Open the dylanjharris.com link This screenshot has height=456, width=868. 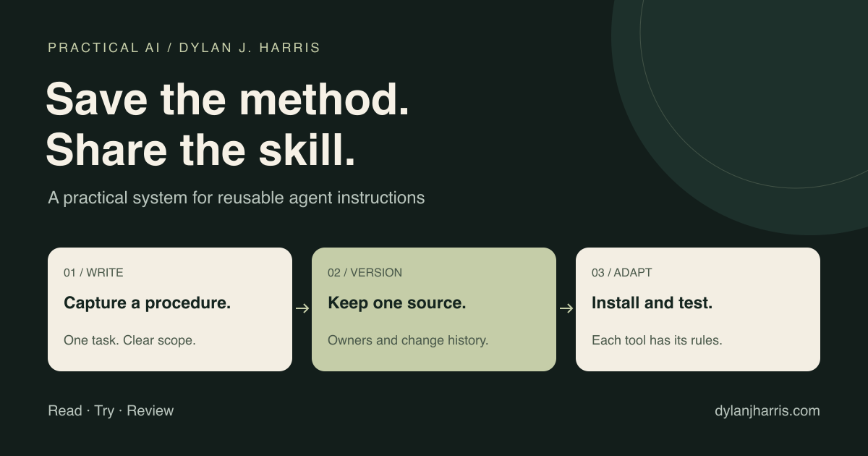tap(767, 411)
